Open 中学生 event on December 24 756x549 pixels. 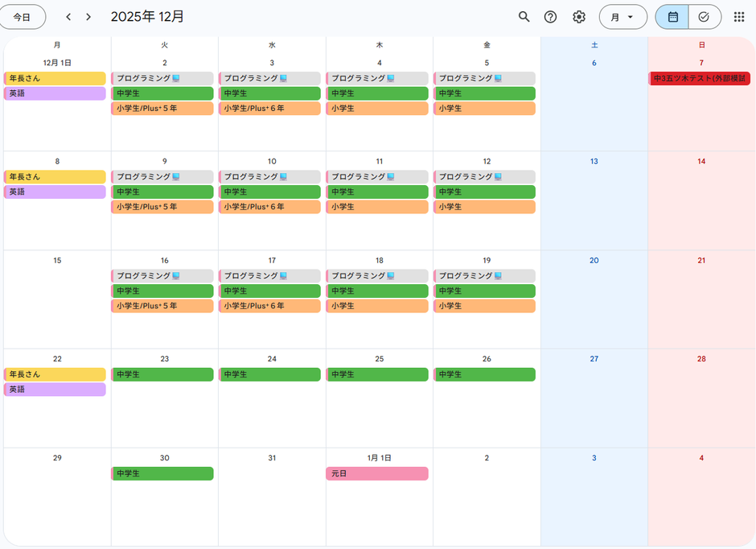270,374
